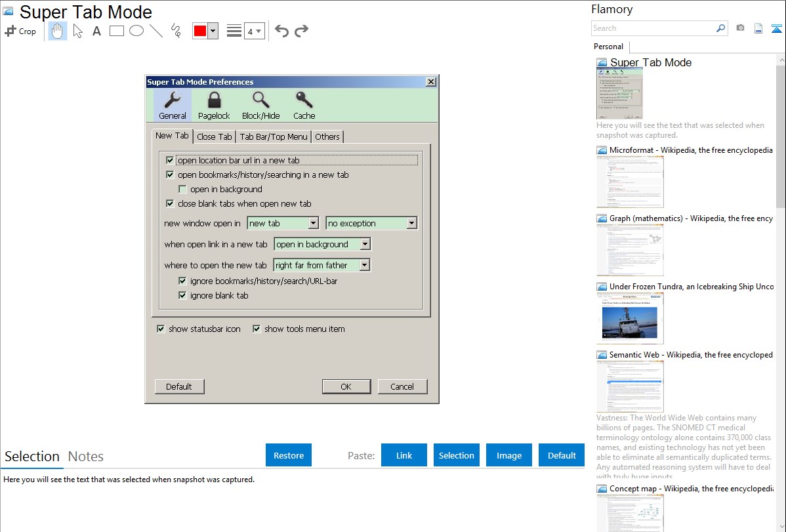The height and width of the screenshot is (532, 786).
Task: Choose the text annotation tool
Action: 96,31
